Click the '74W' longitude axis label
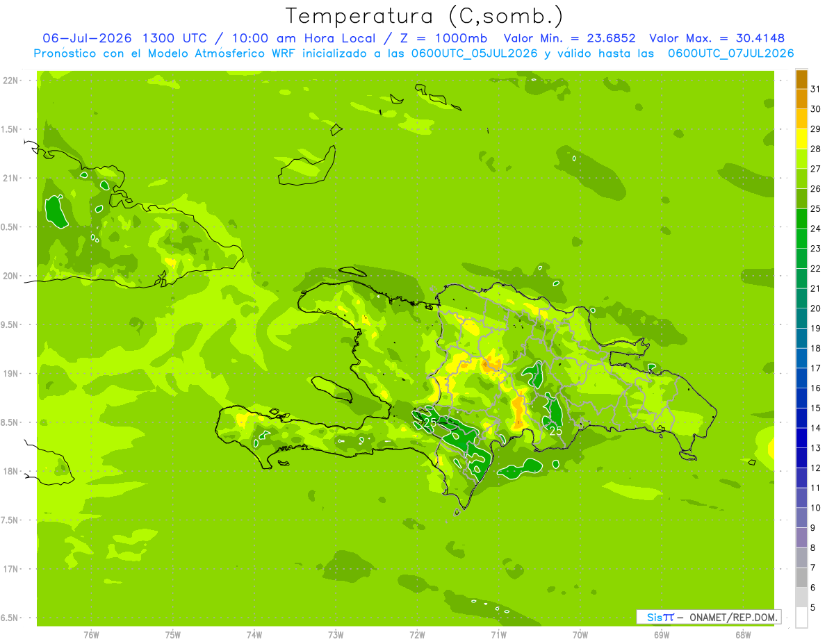 click(x=254, y=634)
